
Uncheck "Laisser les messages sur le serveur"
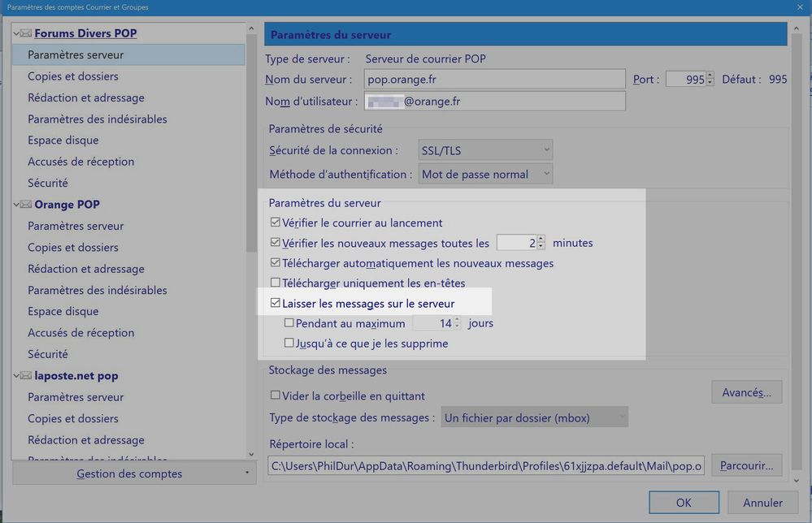tap(276, 304)
